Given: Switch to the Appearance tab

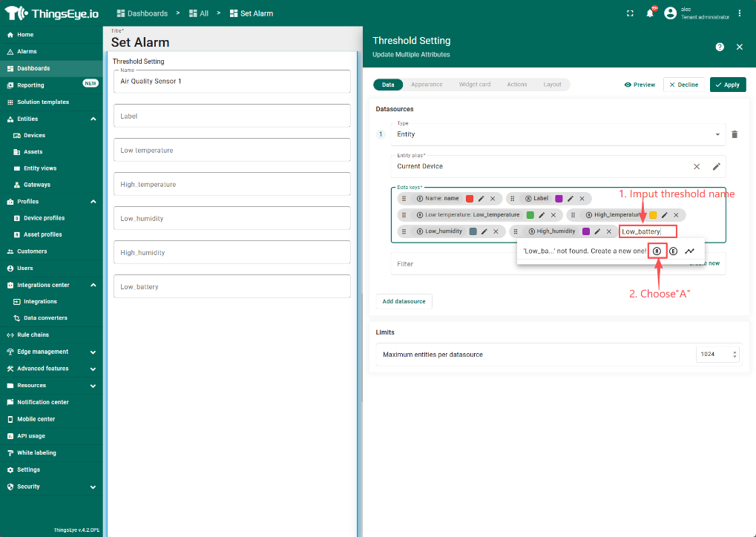Looking at the screenshot, I should click(427, 85).
